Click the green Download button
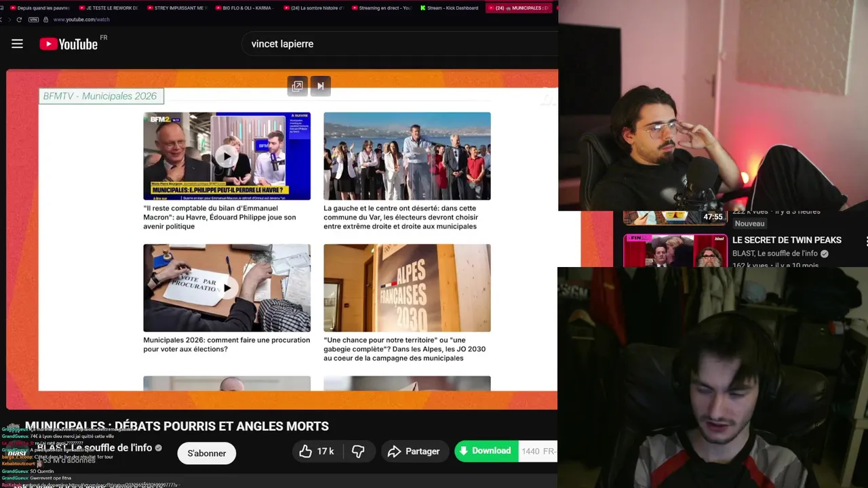This screenshot has width=868, height=488. 486,451
